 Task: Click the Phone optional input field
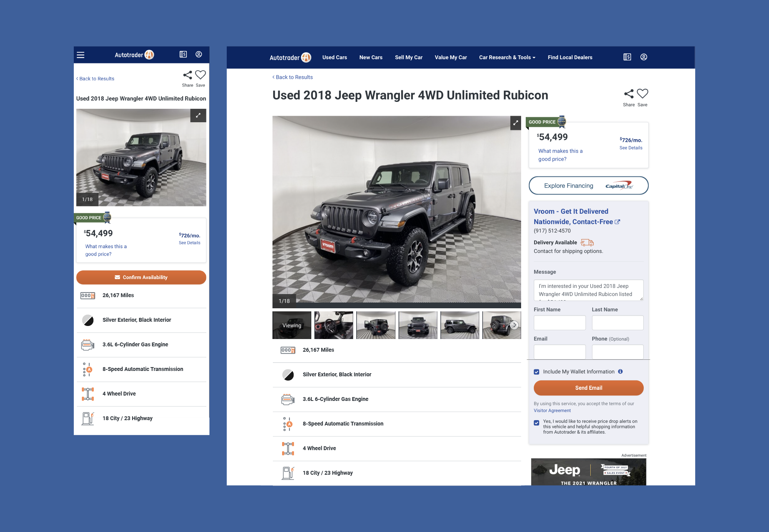(618, 351)
